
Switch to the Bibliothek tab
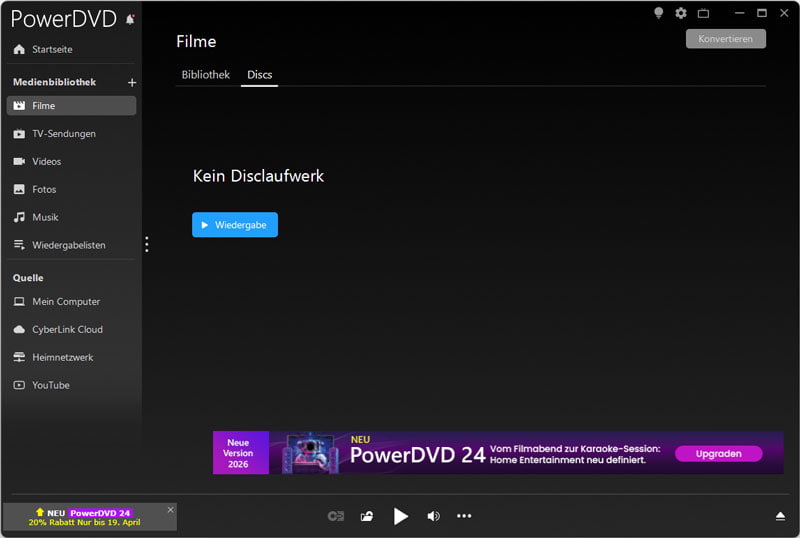pos(206,75)
